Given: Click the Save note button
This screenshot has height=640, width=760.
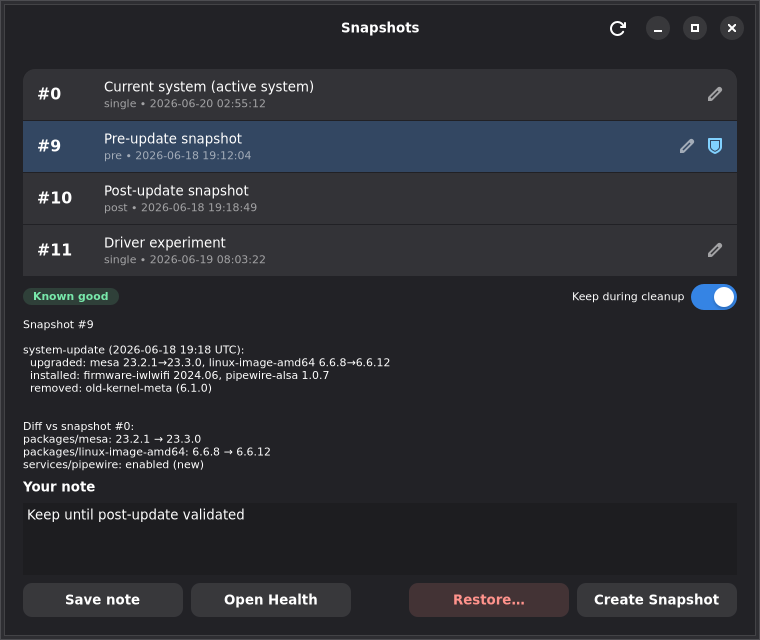Looking at the screenshot, I should (x=103, y=600).
